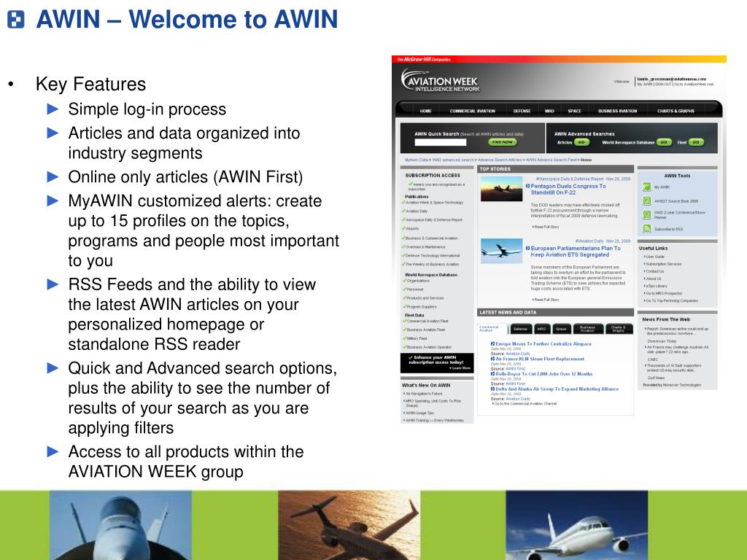Click arrow icon beside Rolls-Royce headline
Viewport: 747px width, 560px height.
[493, 374]
